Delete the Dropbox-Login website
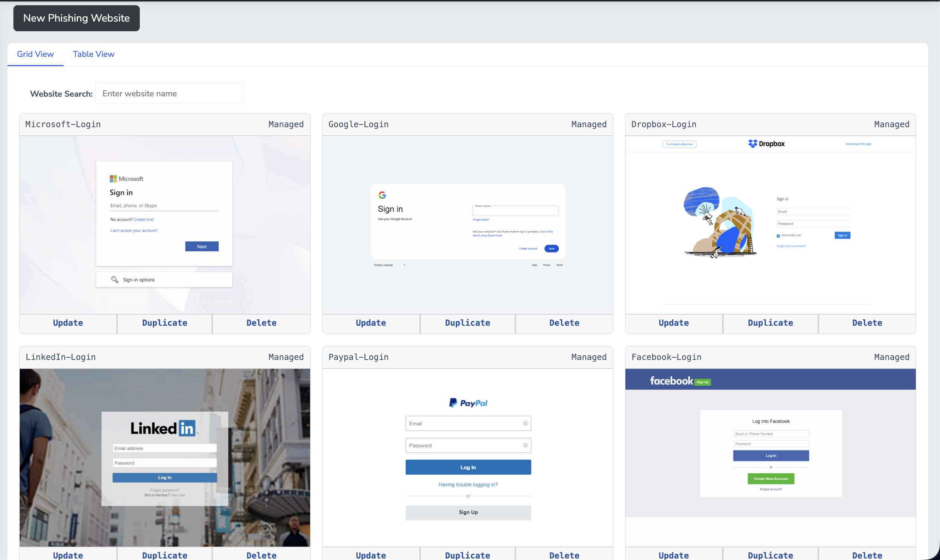The height and width of the screenshot is (560, 940). pyautogui.click(x=867, y=323)
